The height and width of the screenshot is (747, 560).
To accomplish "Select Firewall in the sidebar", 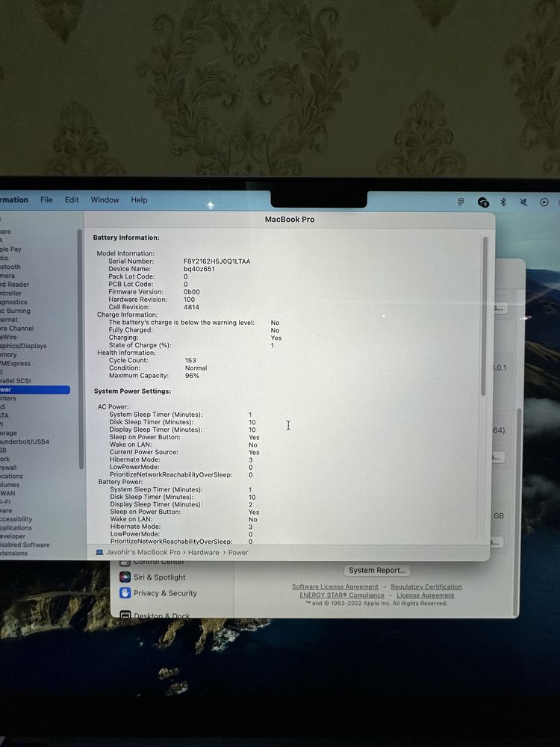I will coord(8,468).
